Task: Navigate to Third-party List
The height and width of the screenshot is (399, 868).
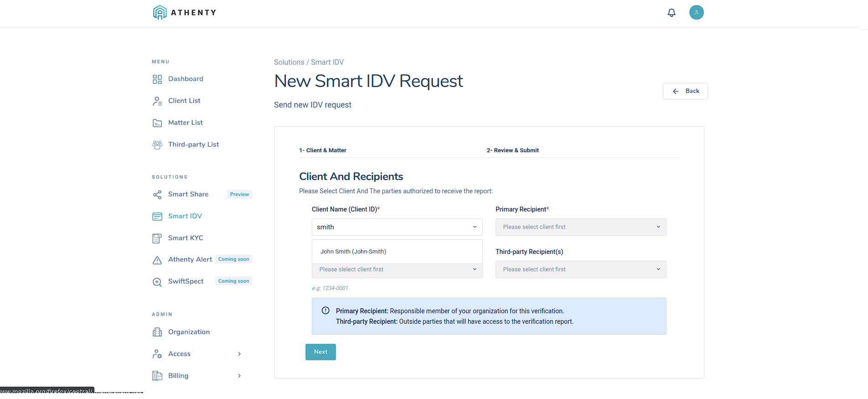Action: [x=193, y=145]
